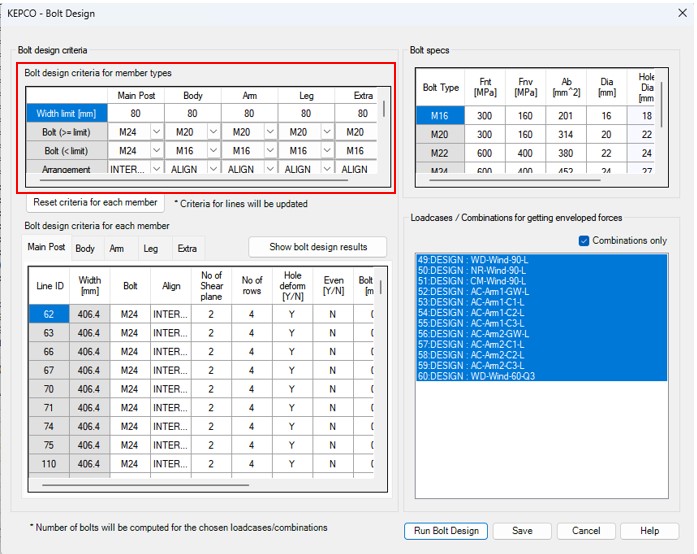Click Show bolt design results
The image size is (697, 554).
317,247
